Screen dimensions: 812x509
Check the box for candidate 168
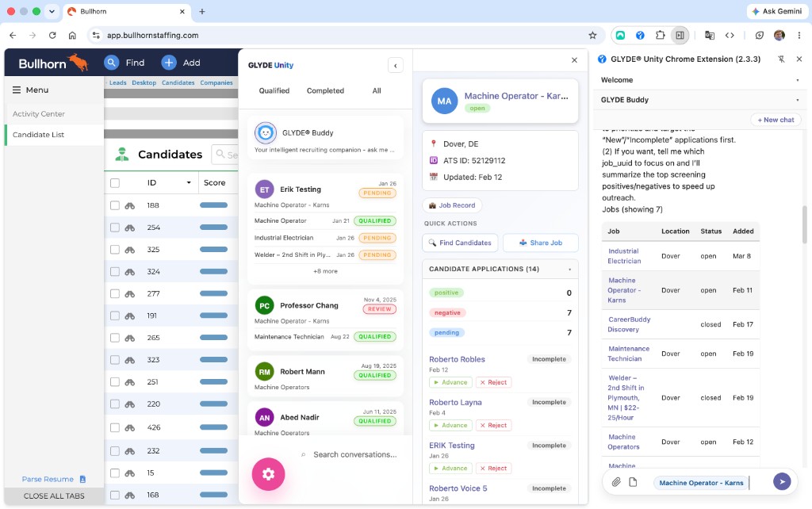115,495
